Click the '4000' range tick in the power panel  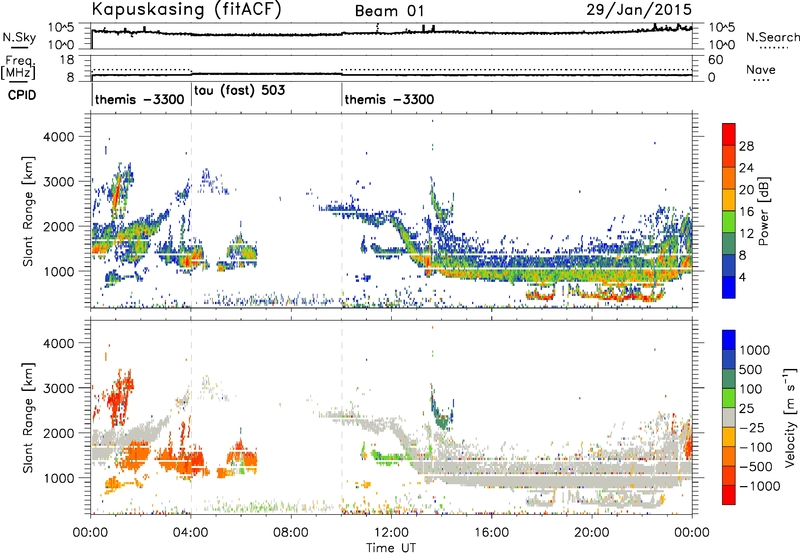pos(60,137)
